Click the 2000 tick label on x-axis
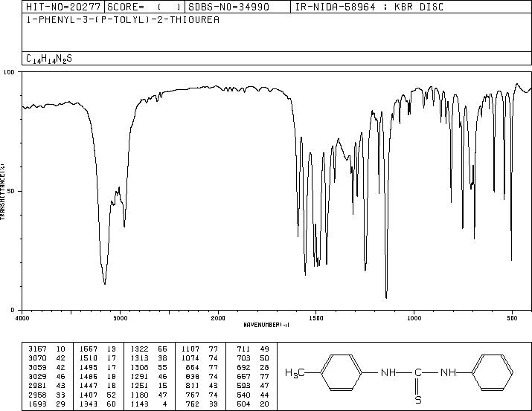 coord(218,318)
